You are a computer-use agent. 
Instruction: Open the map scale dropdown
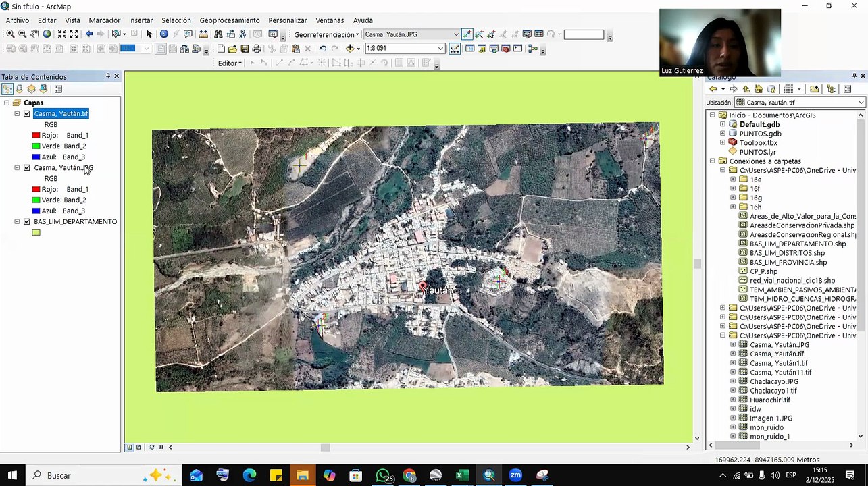441,49
